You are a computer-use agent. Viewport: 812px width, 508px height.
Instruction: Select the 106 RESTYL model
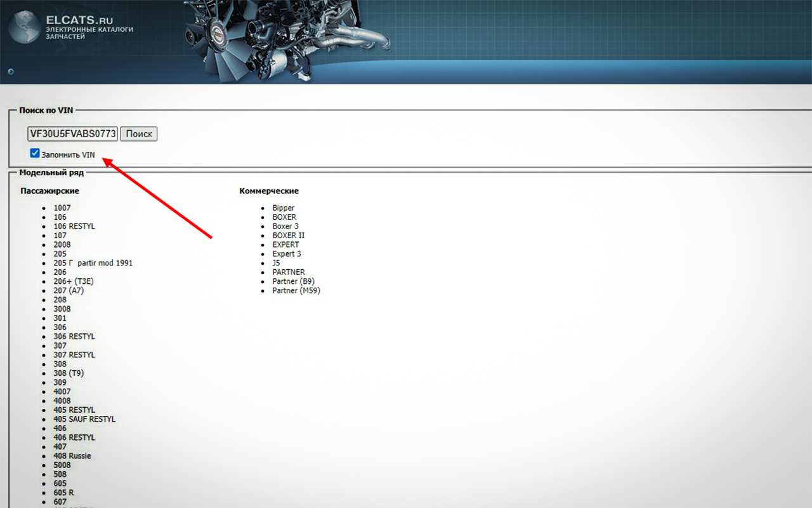tap(74, 226)
